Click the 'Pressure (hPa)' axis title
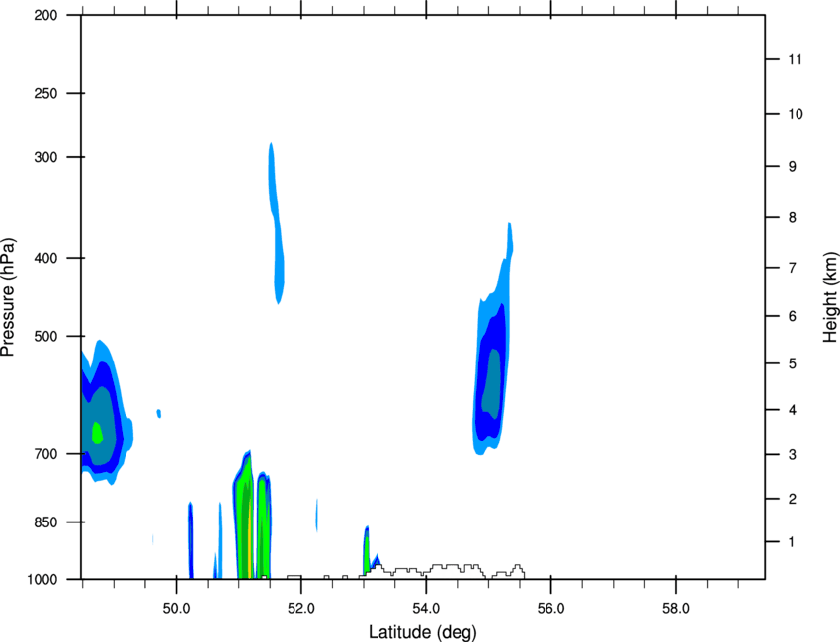 click(x=9, y=297)
